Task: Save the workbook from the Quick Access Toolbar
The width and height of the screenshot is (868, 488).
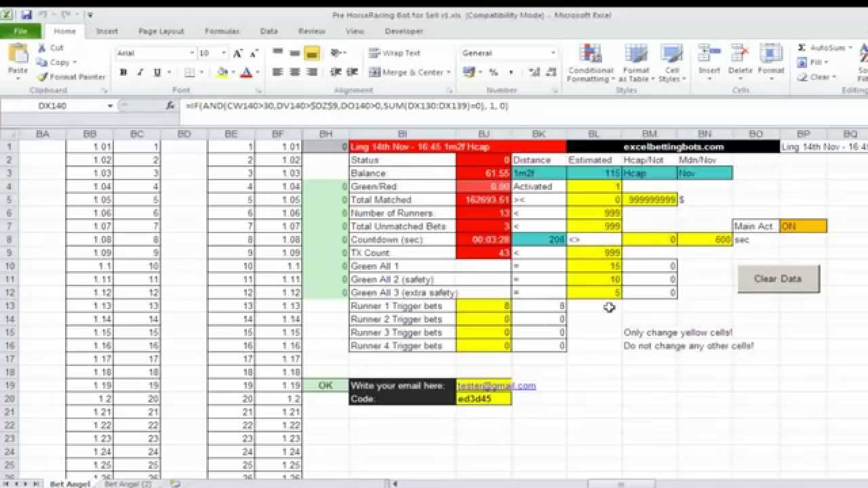Action: point(26,14)
